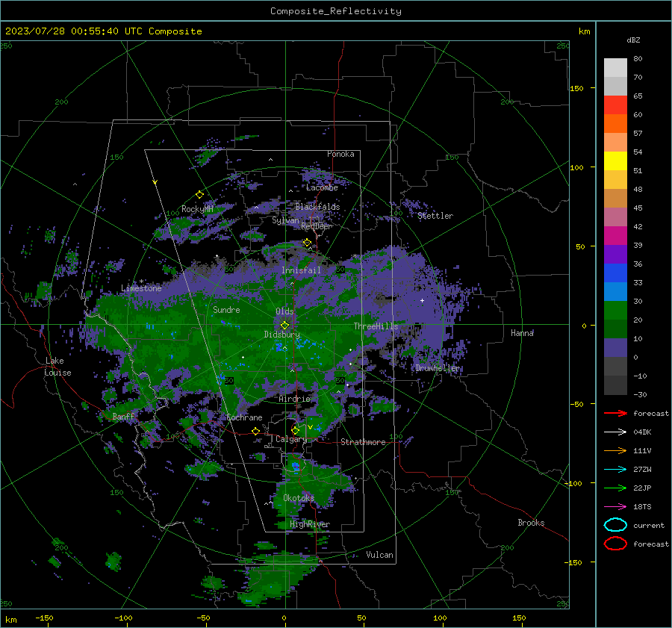
Task: Select the 60 dBZ red swatch
Action: (615, 105)
